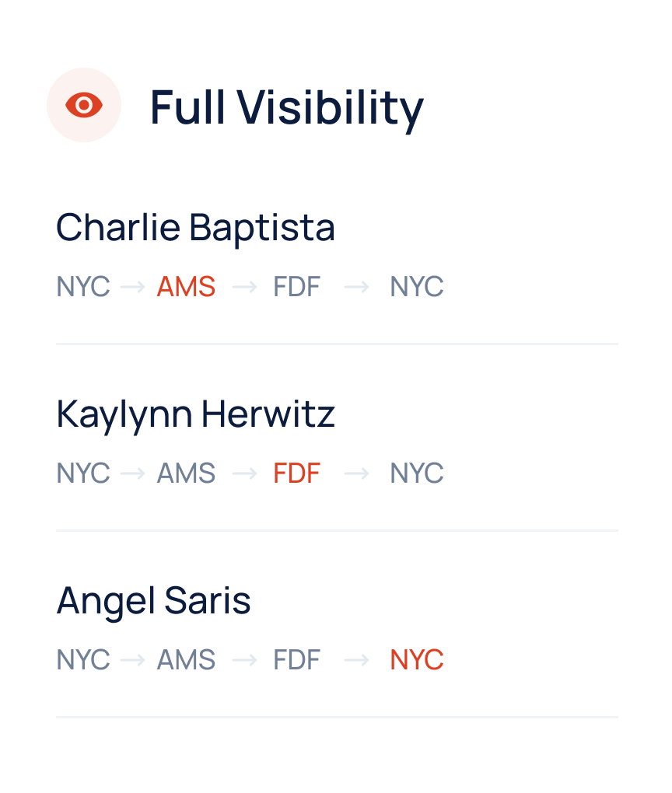672x793 pixels.
Task: Click AMS in Angel Saris's route
Action: click(186, 660)
